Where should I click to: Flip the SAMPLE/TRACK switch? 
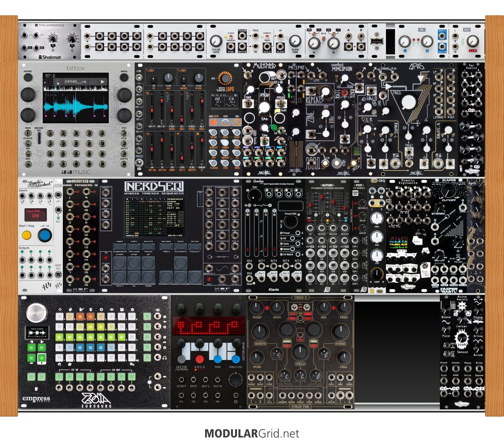(x=267, y=37)
